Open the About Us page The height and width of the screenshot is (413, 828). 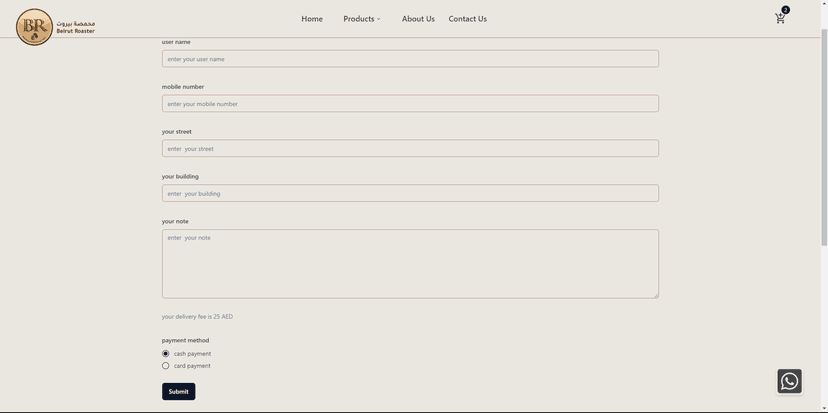point(418,19)
